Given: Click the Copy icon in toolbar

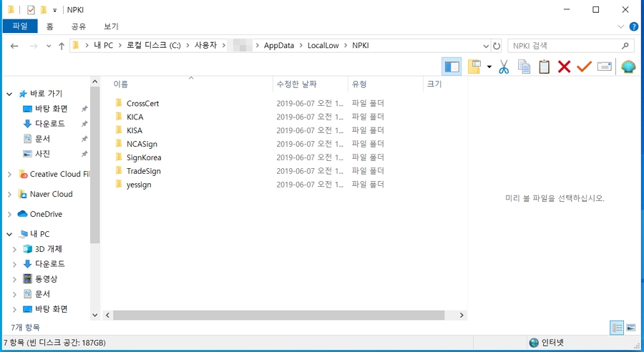Looking at the screenshot, I should click(x=524, y=67).
